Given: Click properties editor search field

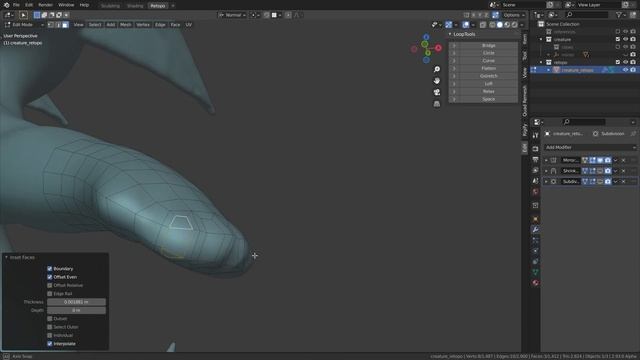Looking at the screenshot, I should pyautogui.click(x=584, y=122).
